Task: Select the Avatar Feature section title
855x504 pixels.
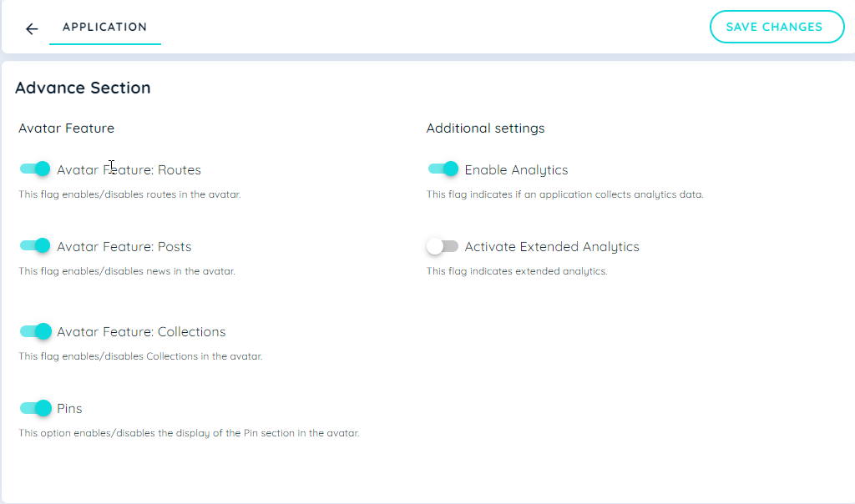Action: [x=66, y=128]
